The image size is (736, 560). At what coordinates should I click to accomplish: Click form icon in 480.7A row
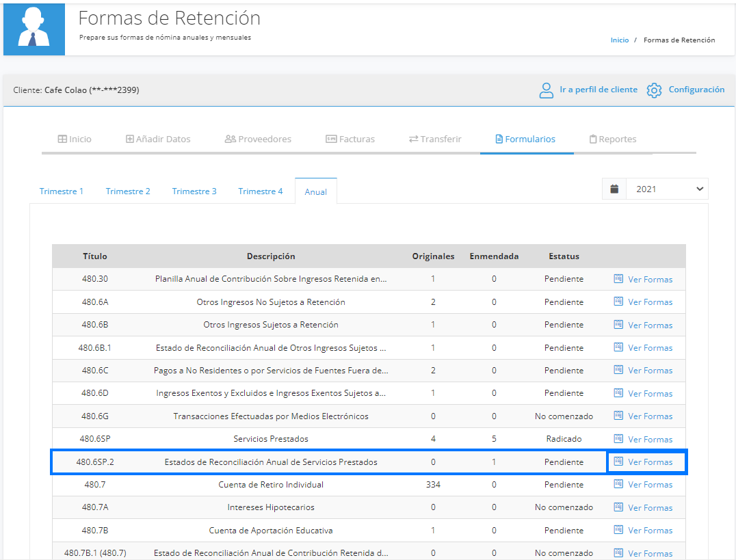pyautogui.click(x=618, y=507)
